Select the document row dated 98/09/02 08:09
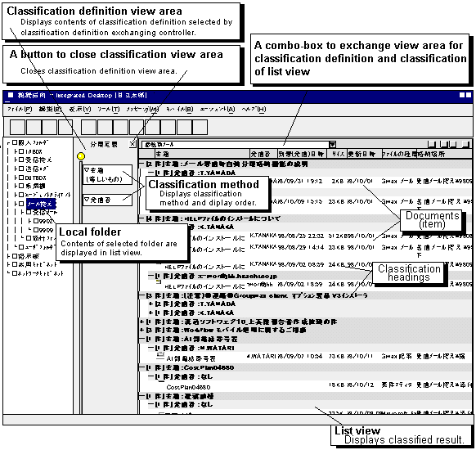The width and height of the screenshot is (476, 450). click(x=305, y=265)
